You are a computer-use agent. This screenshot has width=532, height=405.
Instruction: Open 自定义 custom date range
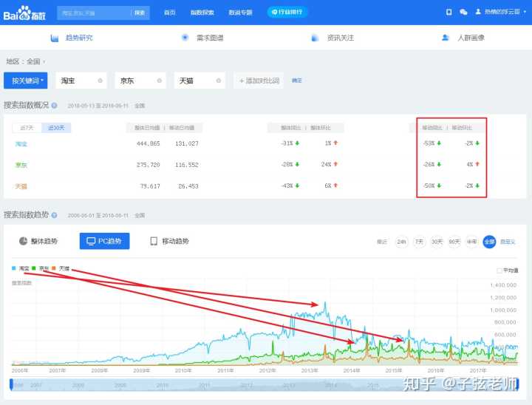click(508, 242)
